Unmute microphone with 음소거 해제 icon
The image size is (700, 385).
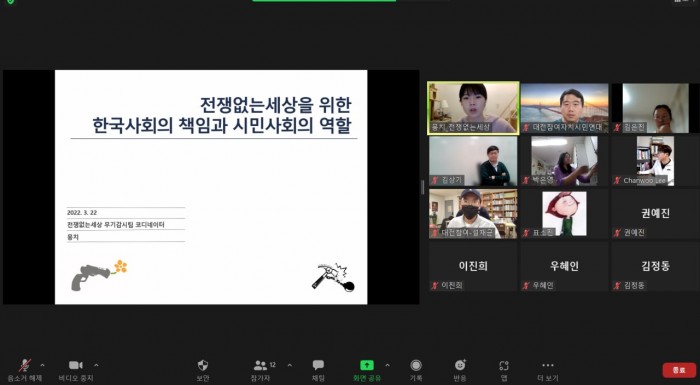click(x=25, y=365)
